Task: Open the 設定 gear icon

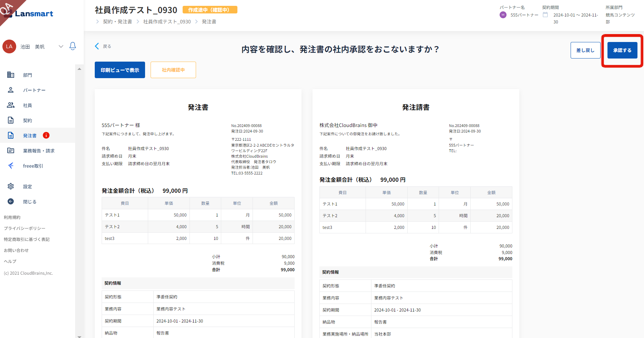Action: [11, 186]
